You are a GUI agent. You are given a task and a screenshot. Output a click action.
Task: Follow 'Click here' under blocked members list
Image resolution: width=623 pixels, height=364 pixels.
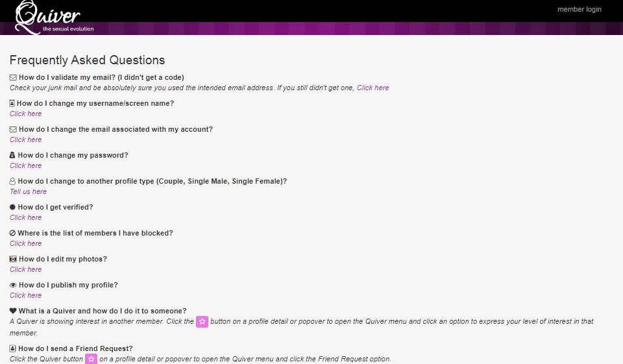(x=25, y=243)
